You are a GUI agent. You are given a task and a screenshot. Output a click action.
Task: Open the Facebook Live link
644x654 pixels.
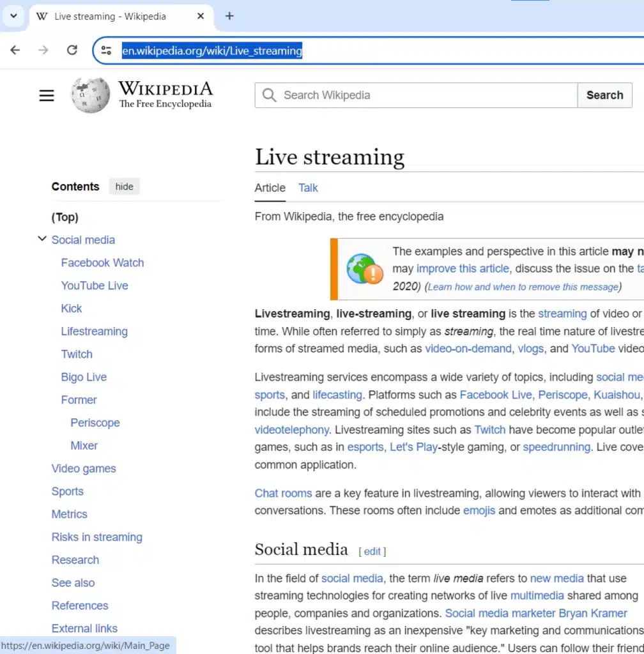(496, 395)
